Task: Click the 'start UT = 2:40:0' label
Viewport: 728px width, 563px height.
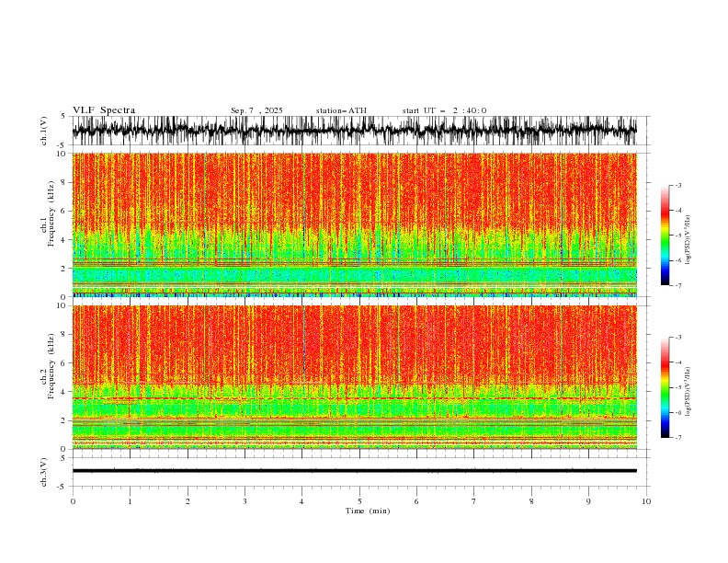Action: click(444, 110)
